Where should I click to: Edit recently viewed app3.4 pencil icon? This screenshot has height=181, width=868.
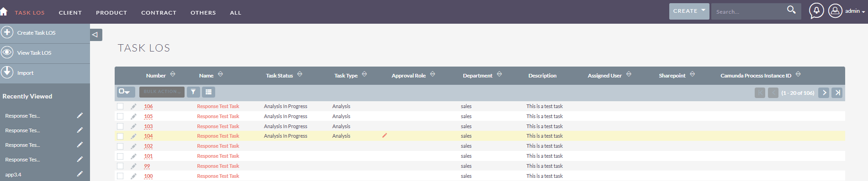(x=79, y=174)
